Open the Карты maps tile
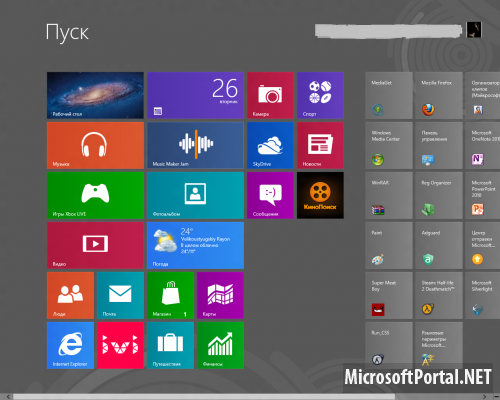Image resolution: width=500 pixels, height=400 pixels. (220, 295)
